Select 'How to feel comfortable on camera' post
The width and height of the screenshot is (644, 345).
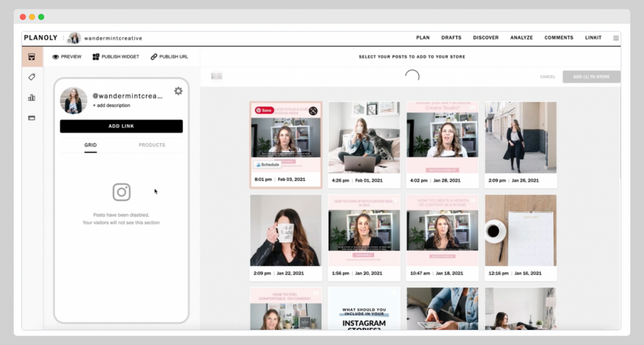(x=286, y=308)
